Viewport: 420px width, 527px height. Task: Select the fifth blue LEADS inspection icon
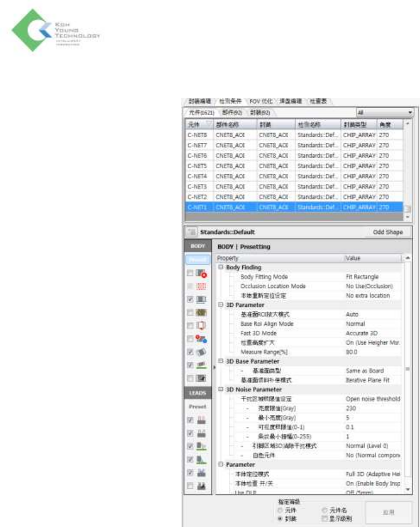pos(201,473)
